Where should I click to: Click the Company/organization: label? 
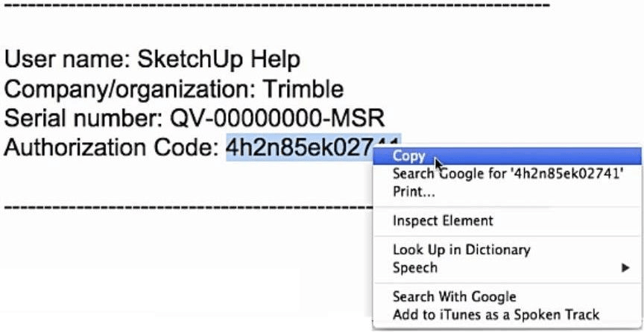point(130,89)
